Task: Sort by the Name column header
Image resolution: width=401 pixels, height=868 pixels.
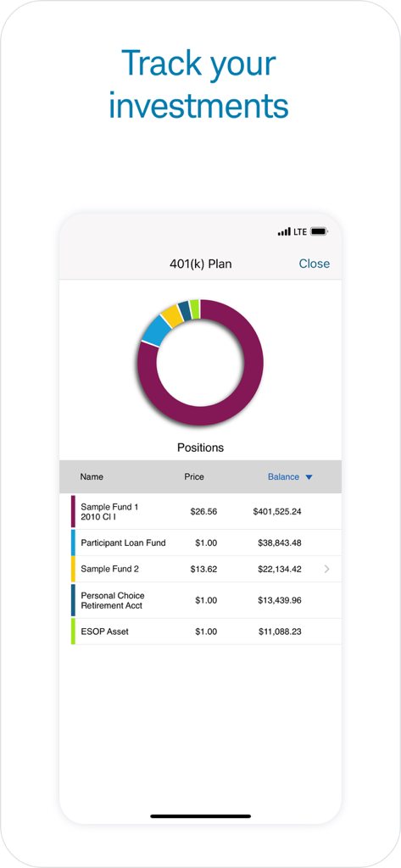Action: (x=92, y=476)
